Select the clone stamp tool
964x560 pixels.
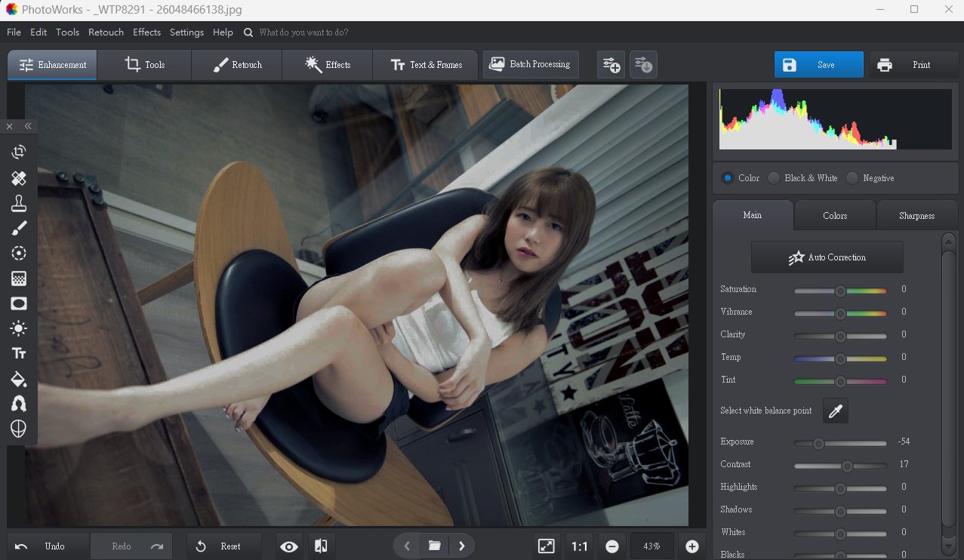coord(19,203)
